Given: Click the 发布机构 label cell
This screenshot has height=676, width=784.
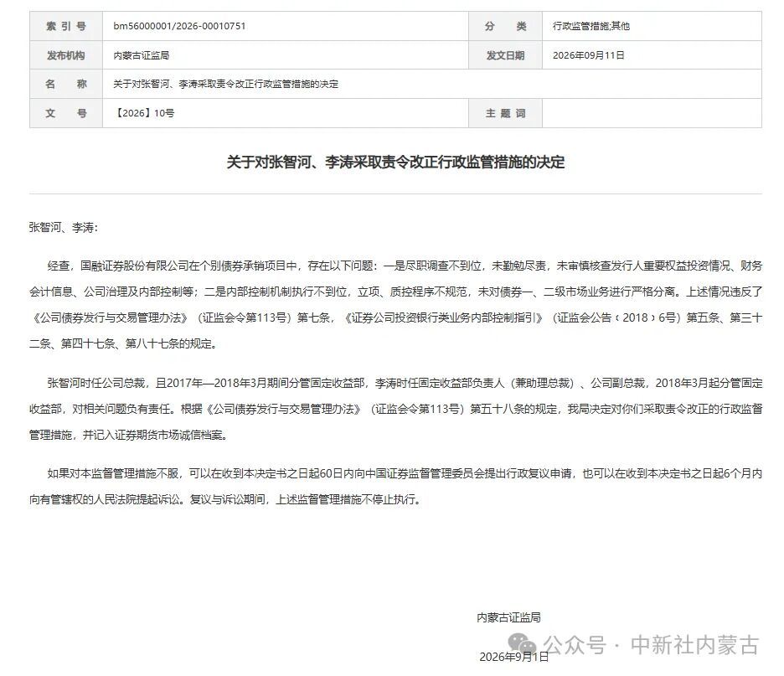Looking at the screenshot, I should (66, 55).
